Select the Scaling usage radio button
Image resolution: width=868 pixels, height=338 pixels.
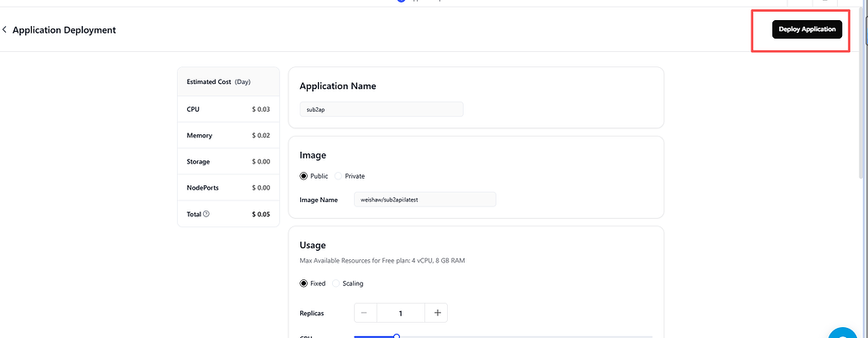pos(336,283)
